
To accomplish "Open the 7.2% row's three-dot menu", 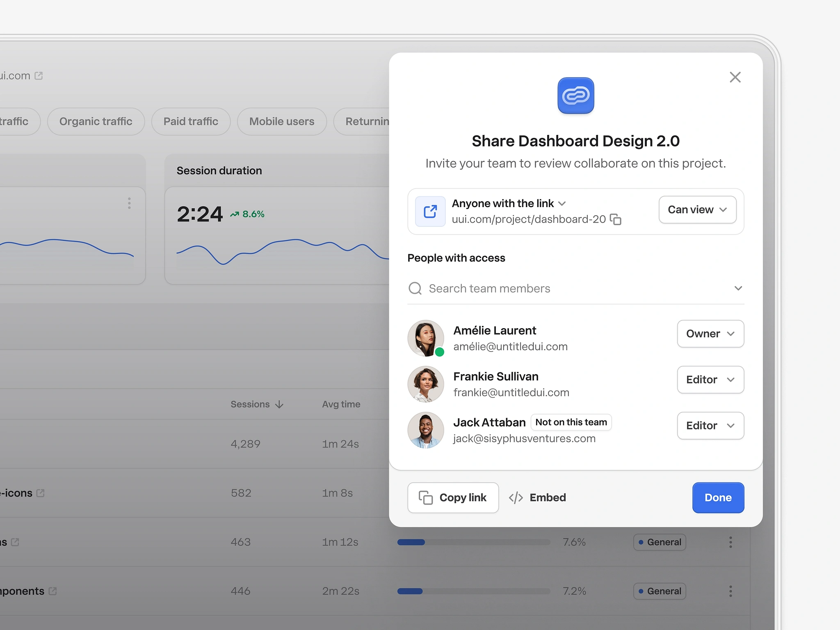I will pos(730,591).
